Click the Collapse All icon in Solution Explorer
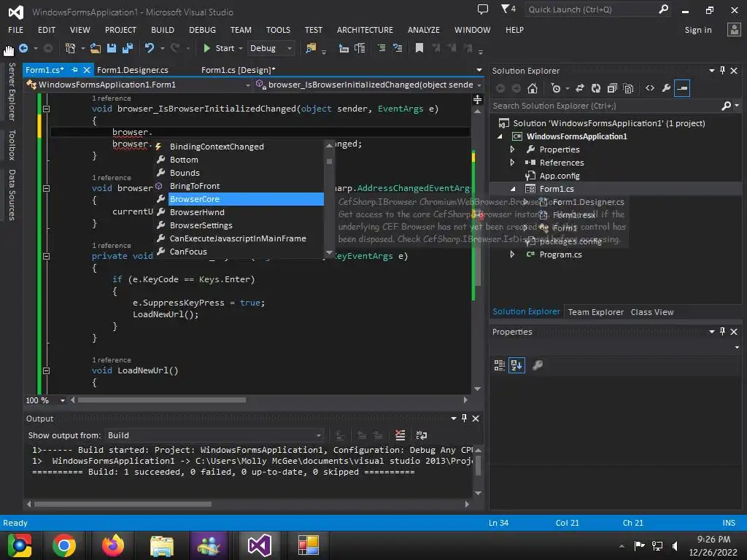The height and width of the screenshot is (560, 747). [612, 88]
